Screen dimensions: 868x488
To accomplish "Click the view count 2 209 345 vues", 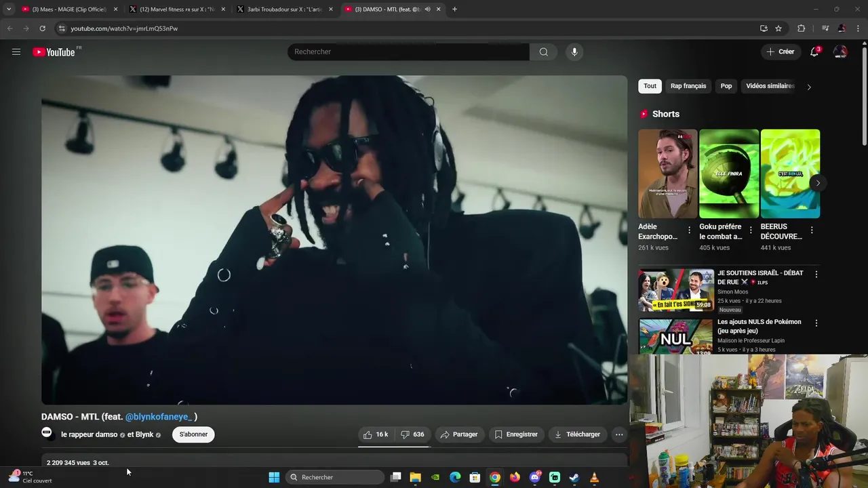I will click(x=68, y=463).
